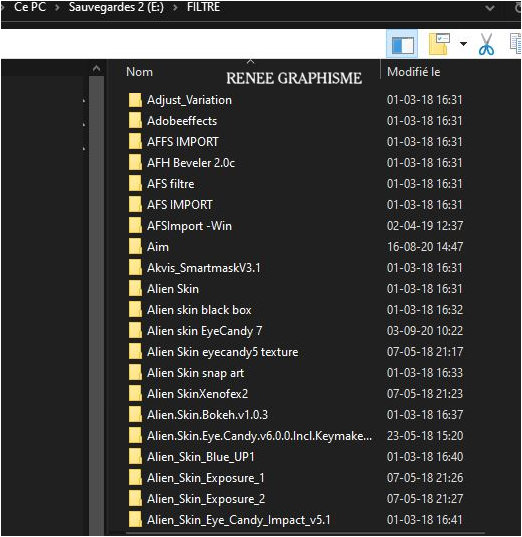Select the Alien_Skin_Exposure_2 folder
Image resolution: width=522 pixels, height=537 pixels.
[x=206, y=499]
